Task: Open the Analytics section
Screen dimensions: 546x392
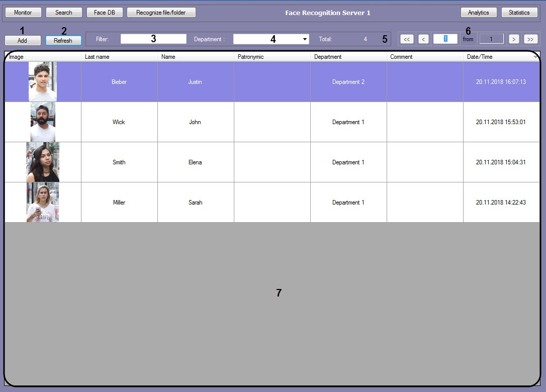Action: coord(478,13)
